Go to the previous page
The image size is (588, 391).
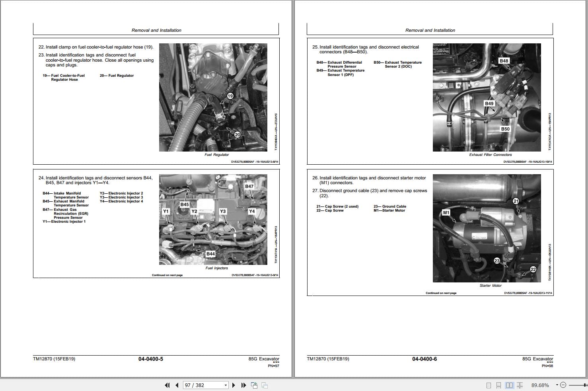click(177, 385)
